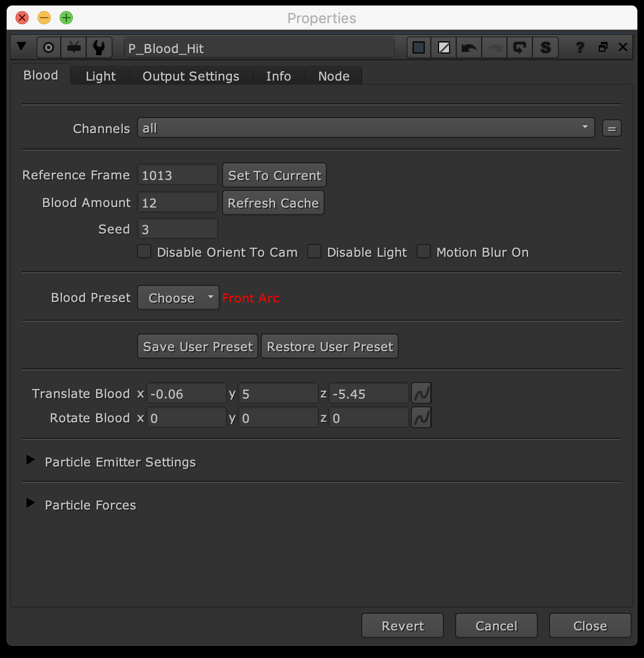Open the Channels dropdown set to all
Image resolution: width=644 pixels, height=658 pixels.
[365, 128]
